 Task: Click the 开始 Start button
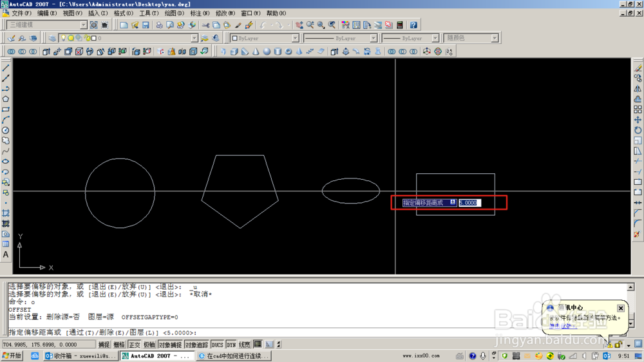tap(12, 356)
